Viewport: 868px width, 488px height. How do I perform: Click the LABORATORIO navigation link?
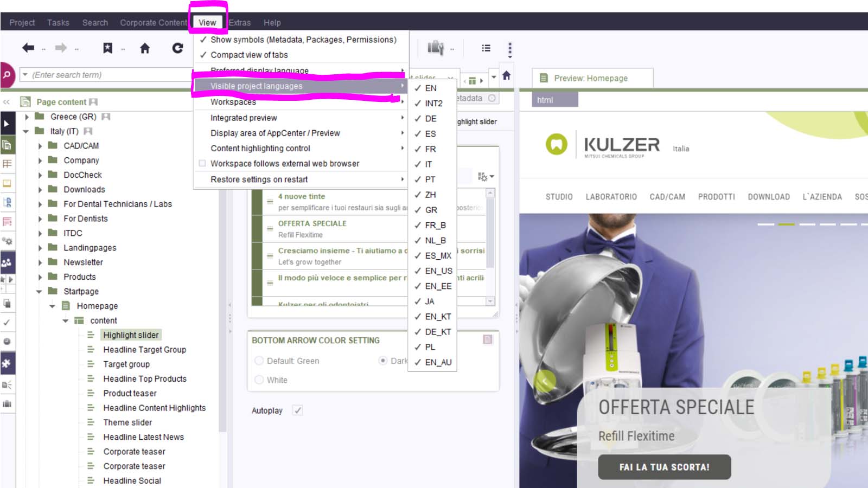tap(611, 197)
